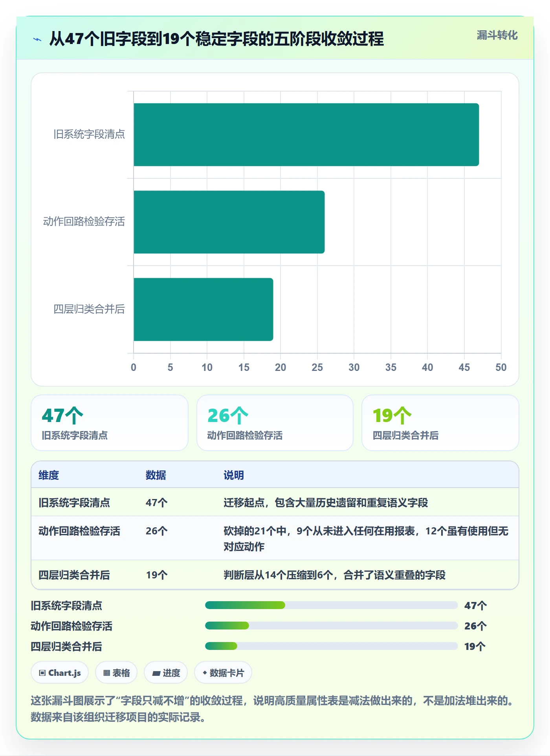Click progress label 动作回路检验存活
This screenshot has height=756, width=550.
click(71, 626)
